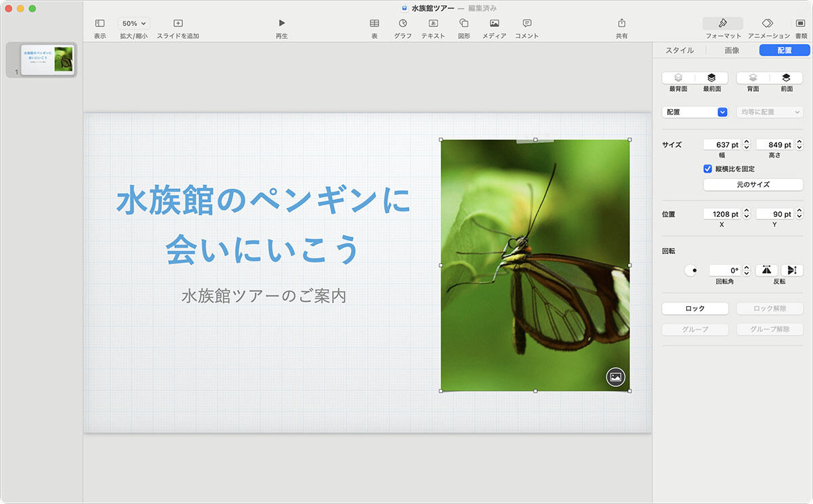Send object to 最背面 (back)
Screen dimensions: 813x504
point(678,78)
